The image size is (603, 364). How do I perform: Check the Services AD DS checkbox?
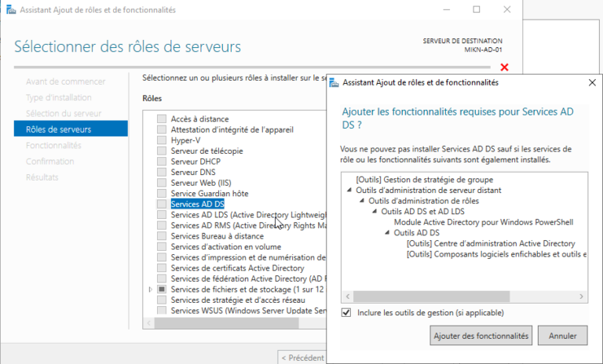[x=162, y=204]
